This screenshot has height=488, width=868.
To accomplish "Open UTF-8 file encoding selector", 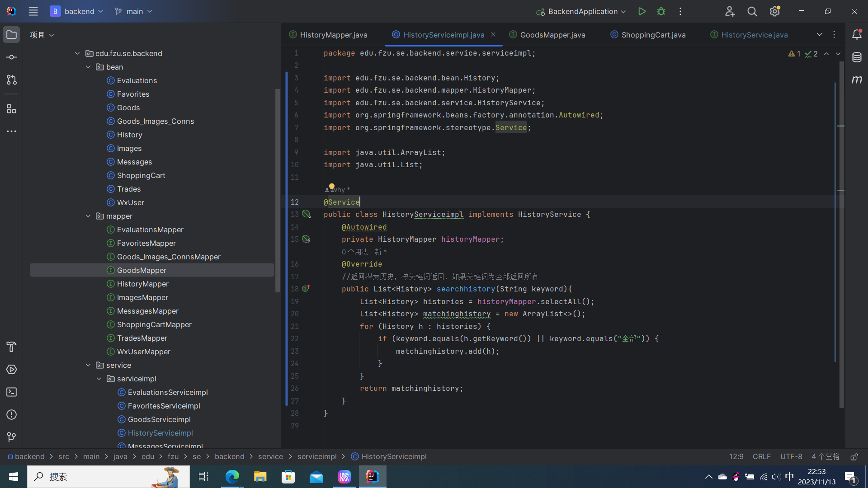I will pos(791,457).
